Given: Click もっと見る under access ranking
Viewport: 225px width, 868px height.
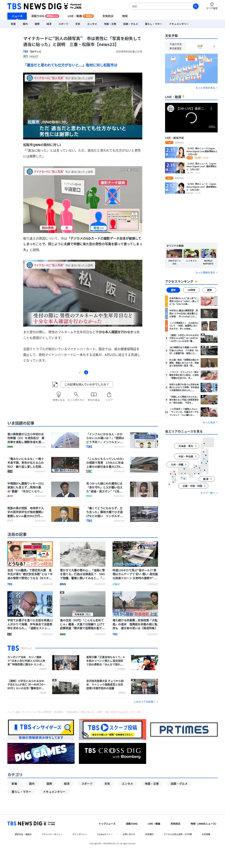Looking at the screenshot, I should (x=210, y=422).
